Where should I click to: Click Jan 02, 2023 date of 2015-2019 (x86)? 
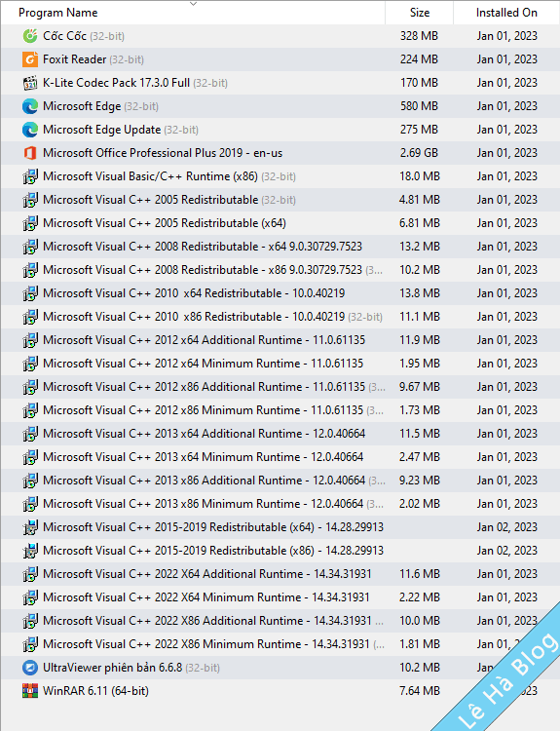click(506, 551)
